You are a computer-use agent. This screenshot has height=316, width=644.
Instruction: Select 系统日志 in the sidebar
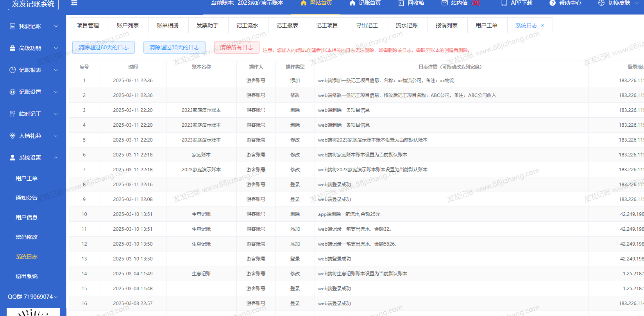point(27,257)
